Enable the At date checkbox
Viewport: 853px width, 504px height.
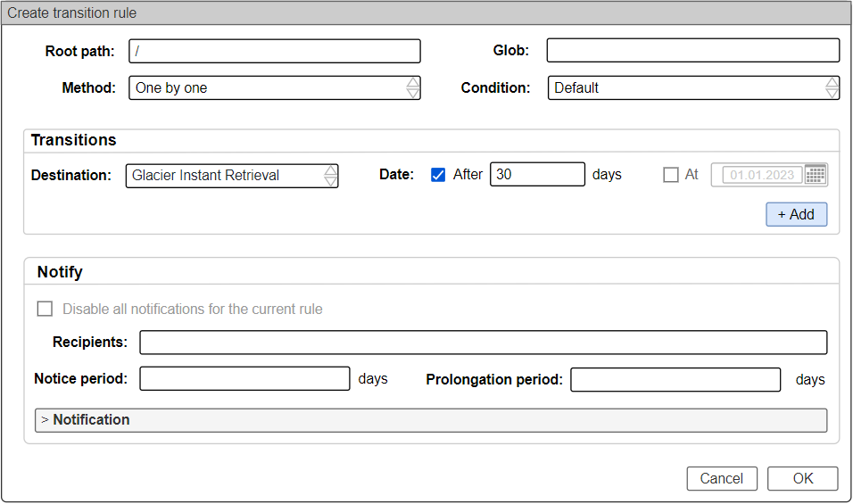[x=671, y=175]
